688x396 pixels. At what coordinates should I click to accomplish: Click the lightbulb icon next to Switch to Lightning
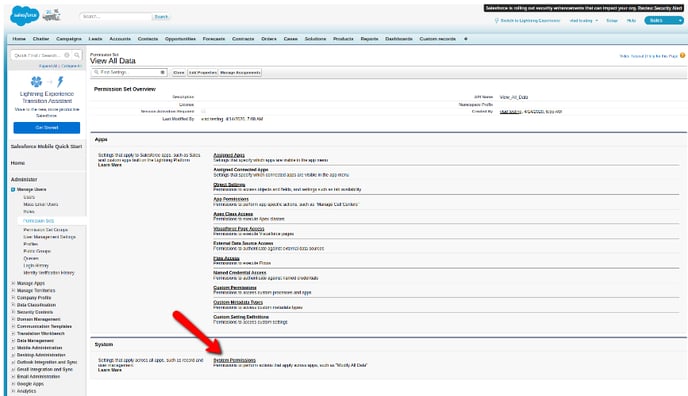point(497,21)
